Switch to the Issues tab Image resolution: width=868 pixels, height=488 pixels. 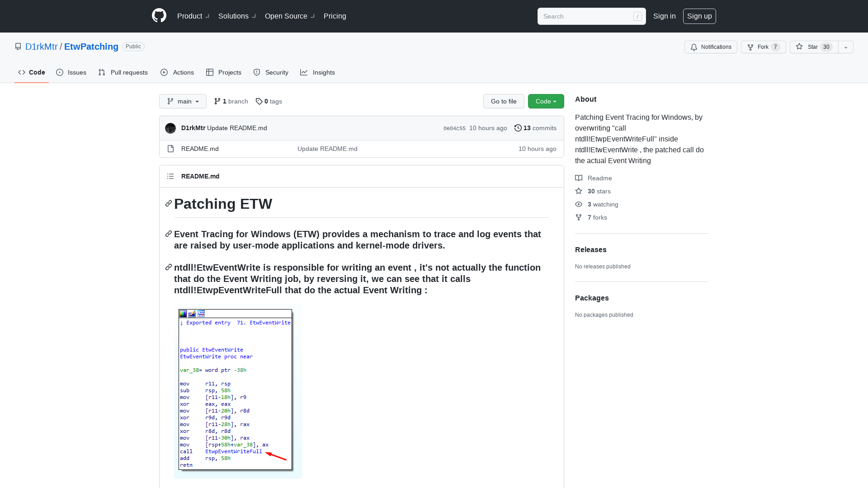tap(71, 72)
